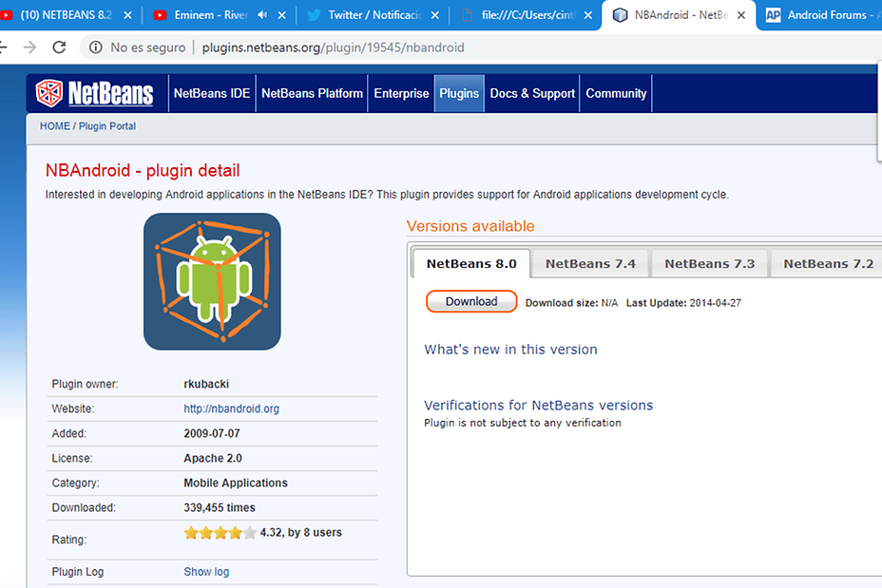Click the Show log link
This screenshot has height=588, width=882.
(x=206, y=572)
